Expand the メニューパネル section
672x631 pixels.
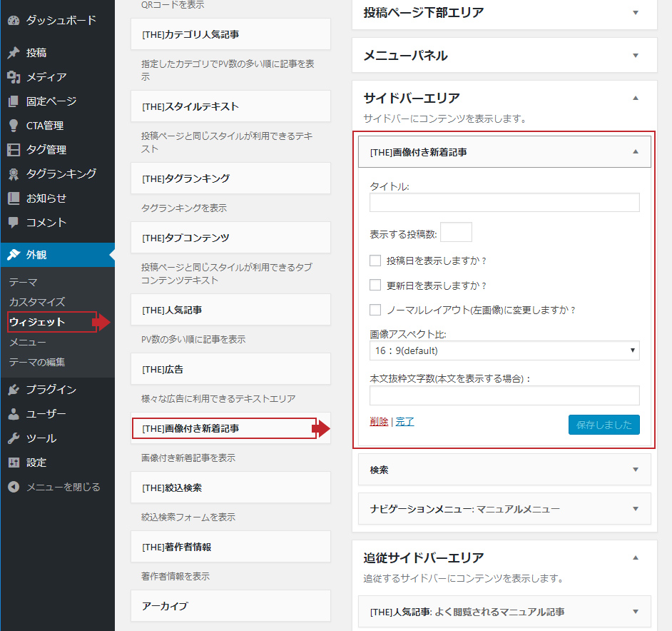pyautogui.click(x=636, y=55)
